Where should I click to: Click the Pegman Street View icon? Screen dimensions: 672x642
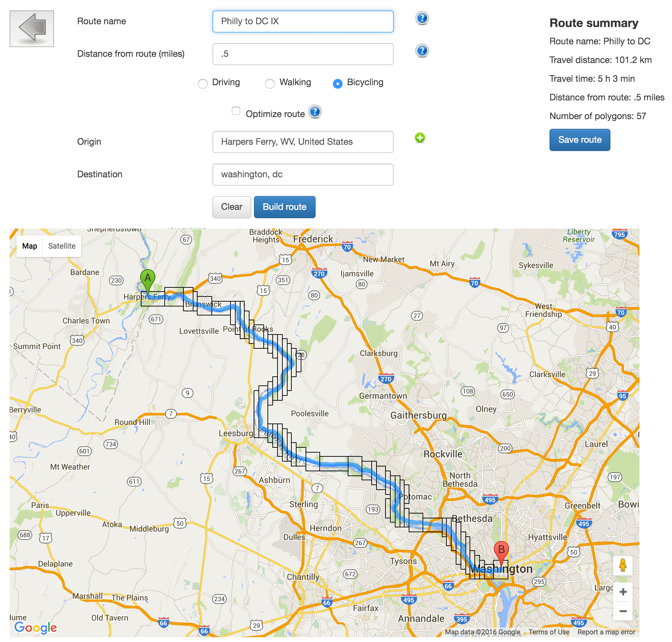pyautogui.click(x=623, y=565)
